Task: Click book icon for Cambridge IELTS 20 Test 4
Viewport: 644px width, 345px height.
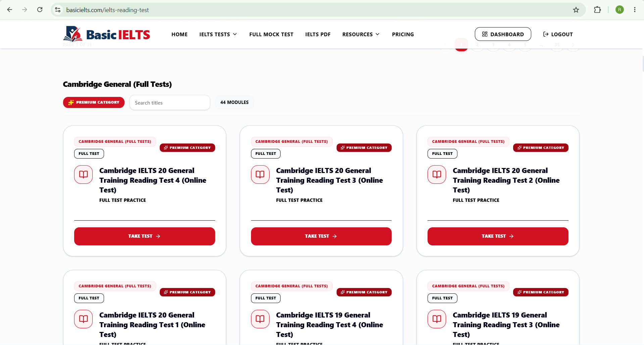Action: click(83, 174)
